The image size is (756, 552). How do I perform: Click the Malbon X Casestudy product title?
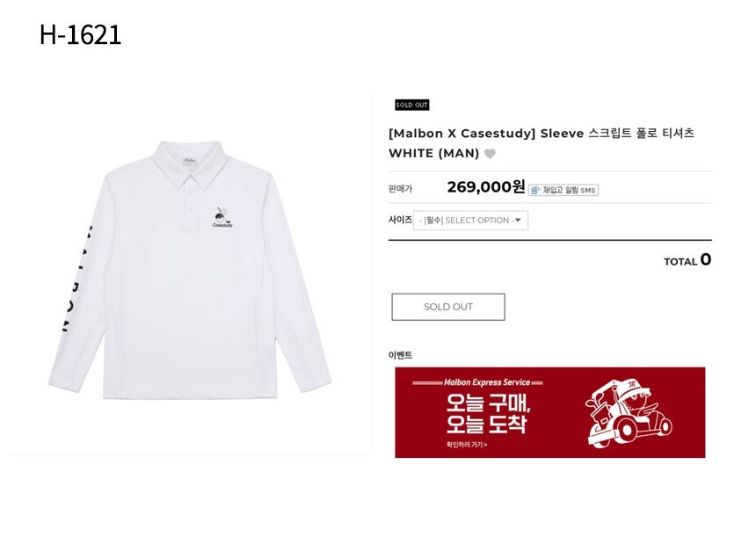click(x=541, y=142)
